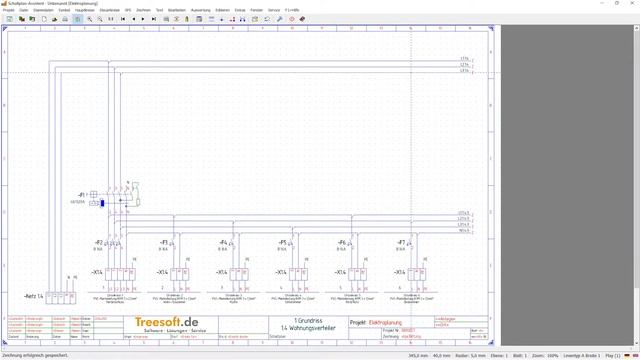
Task: Click the red circular icon in the toolbar
Action: pyautogui.click(x=291, y=19)
